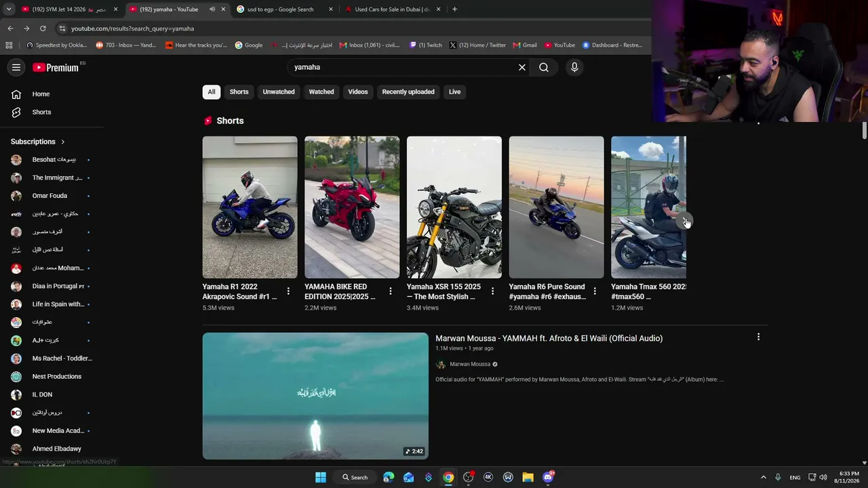Viewport: 868px width, 488px height.
Task: Filter results by Videos chip
Action: pos(358,92)
